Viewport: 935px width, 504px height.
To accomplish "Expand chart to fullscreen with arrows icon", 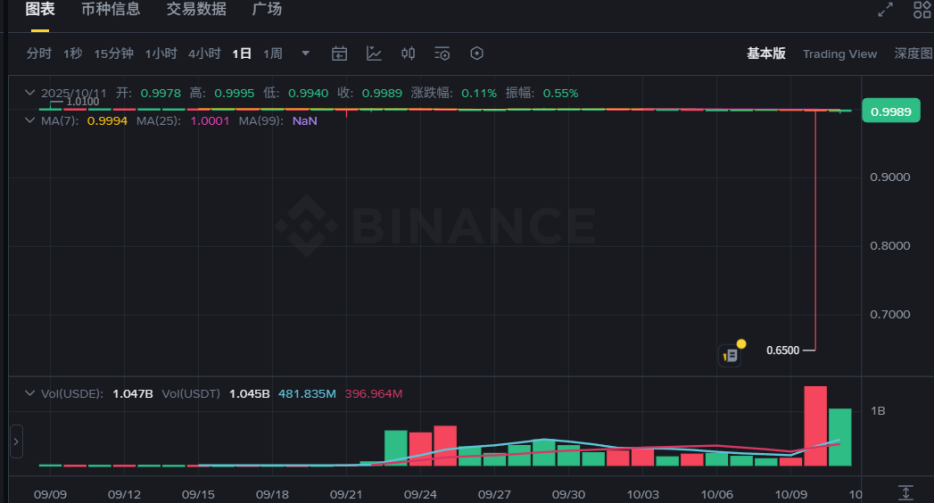I will pos(885,10).
